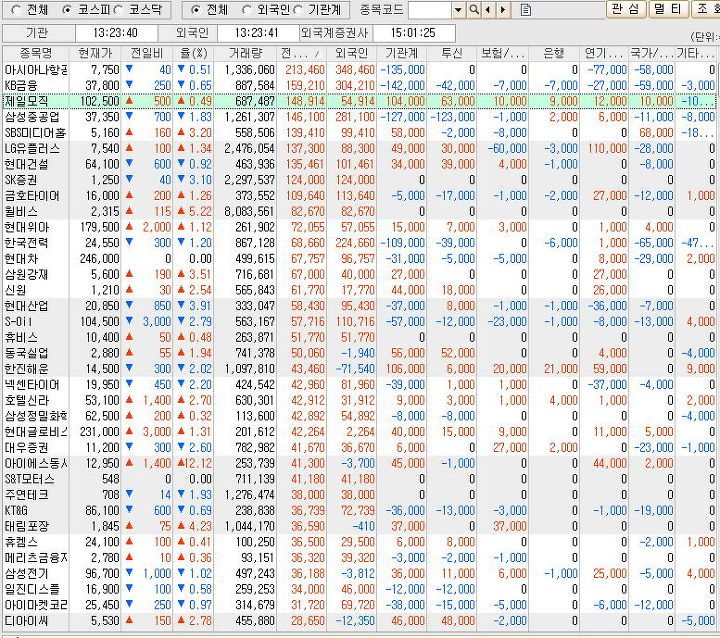720x638 pixels.
Task: Sort by the 거래량 column header
Action: pyautogui.click(x=245, y=53)
